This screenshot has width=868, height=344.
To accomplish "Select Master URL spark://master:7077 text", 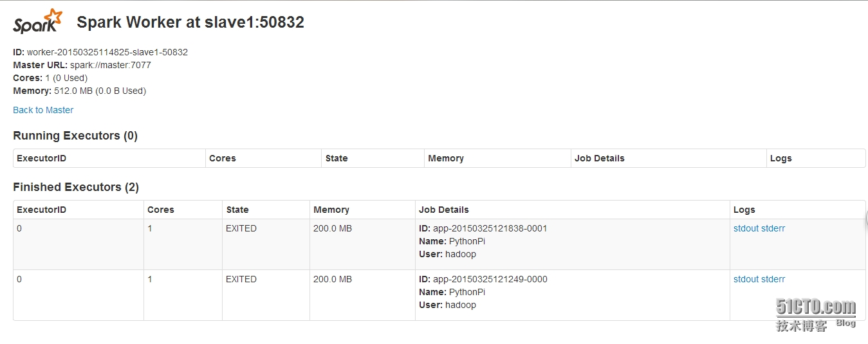I will point(82,65).
